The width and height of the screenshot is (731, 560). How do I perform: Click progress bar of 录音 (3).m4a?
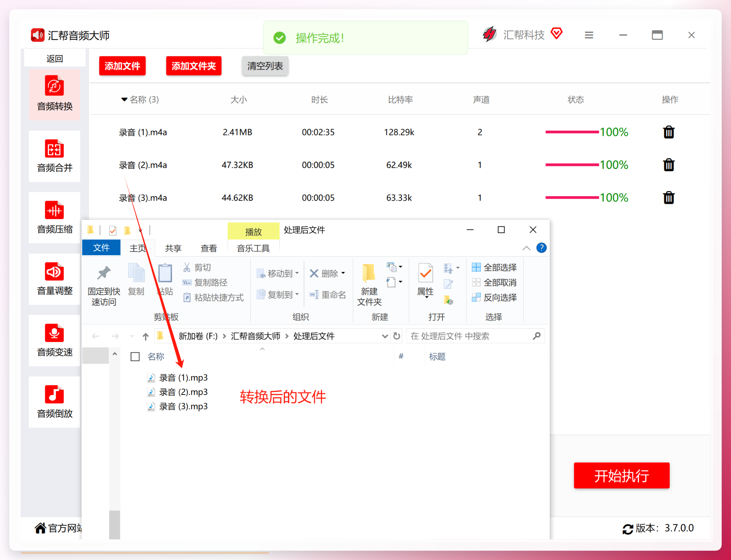pyautogui.click(x=572, y=198)
